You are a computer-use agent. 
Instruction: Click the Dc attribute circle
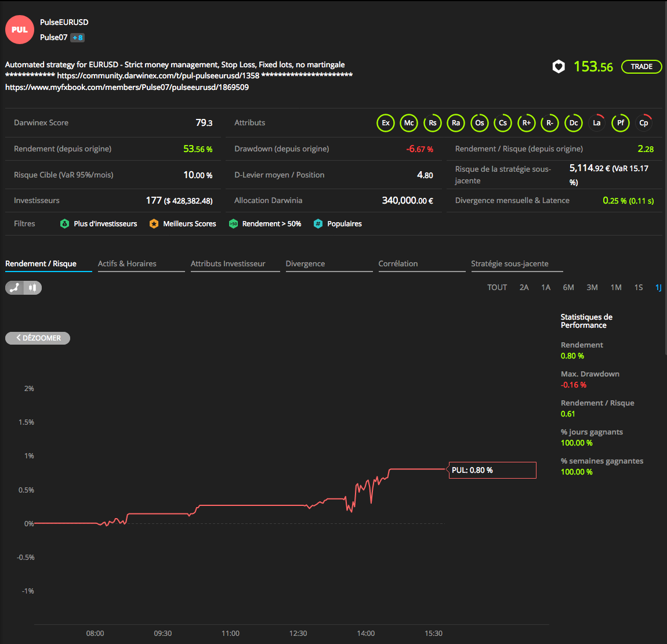point(574,123)
